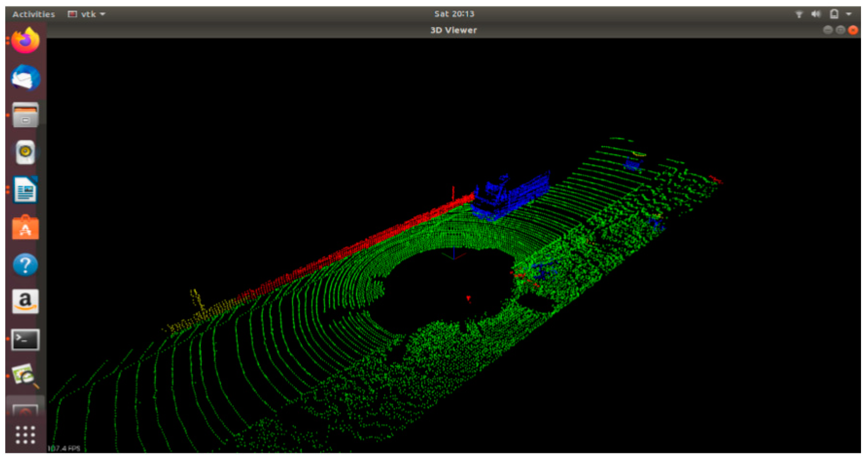The width and height of the screenshot is (868, 459).
Task: Launch LibreOffice Writer from the dock
Action: click(25, 190)
